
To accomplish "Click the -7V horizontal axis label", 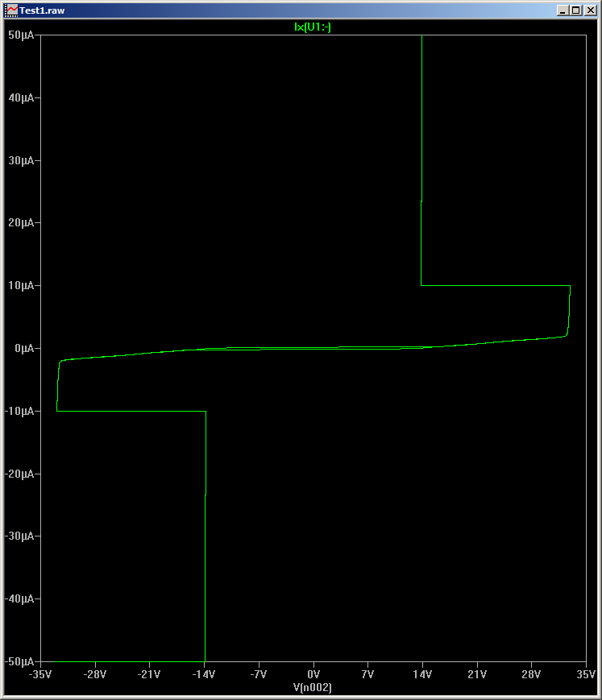I will 259,674.
